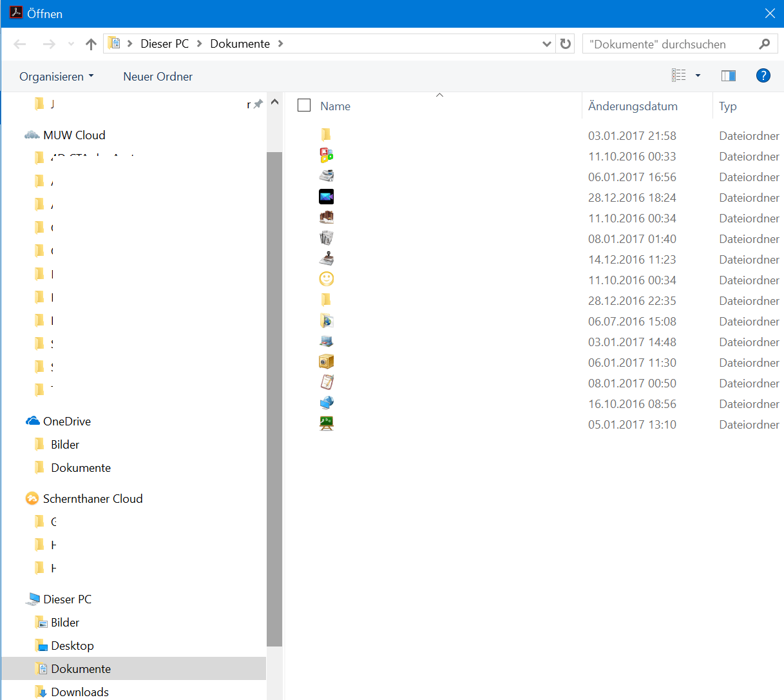Open the folder with the newspaper stack icon
The image size is (784, 700).
326,237
